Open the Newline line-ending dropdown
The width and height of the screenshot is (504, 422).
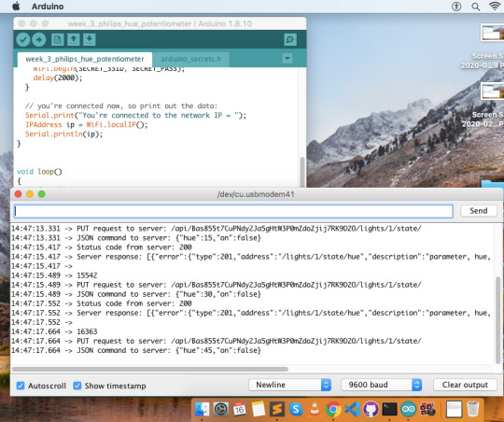click(x=290, y=385)
